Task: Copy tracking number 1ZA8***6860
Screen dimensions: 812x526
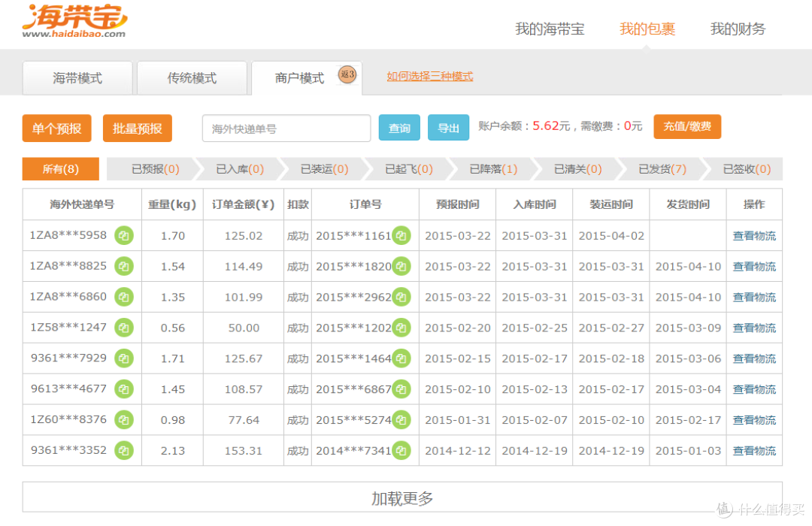Action: (x=124, y=297)
